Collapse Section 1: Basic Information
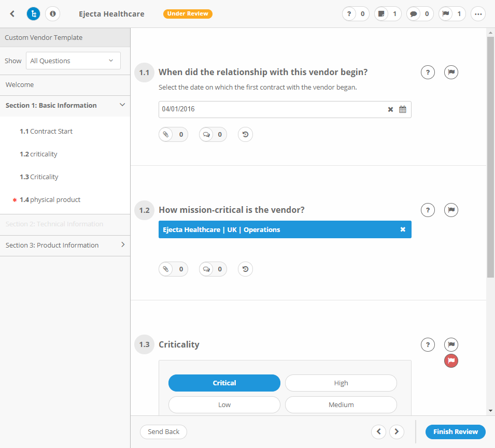Image resolution: width=495 pixels, height=448 pixels. click(123, 105)
